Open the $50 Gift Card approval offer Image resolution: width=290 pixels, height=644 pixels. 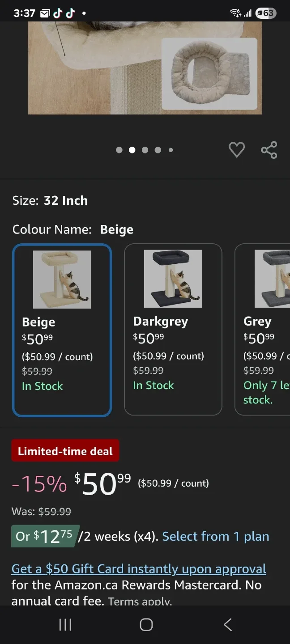(139, 568)
